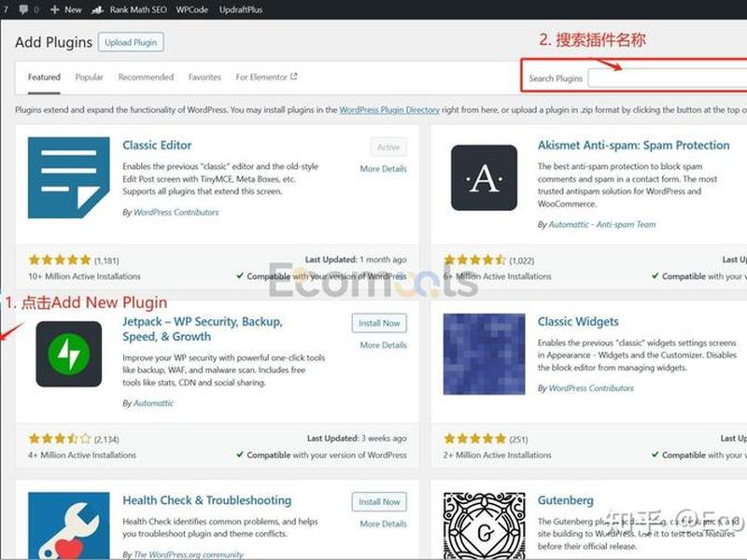Viewport: 747px width, 560px height.
Task: Click the Upload Plugin button
Action: tap(131, 42)
